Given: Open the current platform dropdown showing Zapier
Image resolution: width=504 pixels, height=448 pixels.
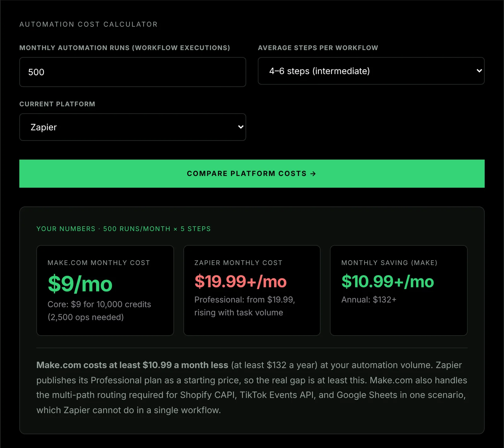Looking at the screenshot, I should point(133,127).
